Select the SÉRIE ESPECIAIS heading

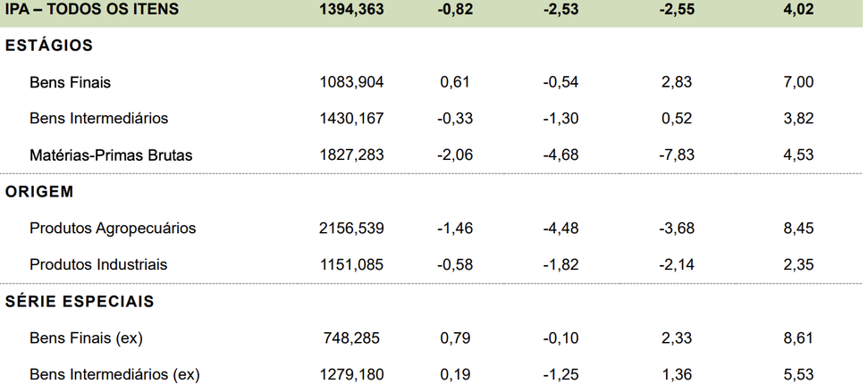(x=80, y=301)
